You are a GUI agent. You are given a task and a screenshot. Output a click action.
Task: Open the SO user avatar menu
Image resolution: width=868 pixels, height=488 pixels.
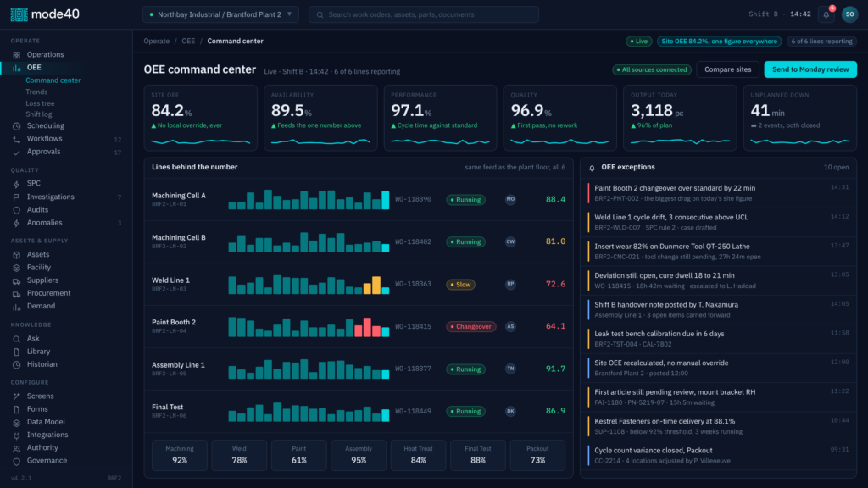tap(849, 14)
